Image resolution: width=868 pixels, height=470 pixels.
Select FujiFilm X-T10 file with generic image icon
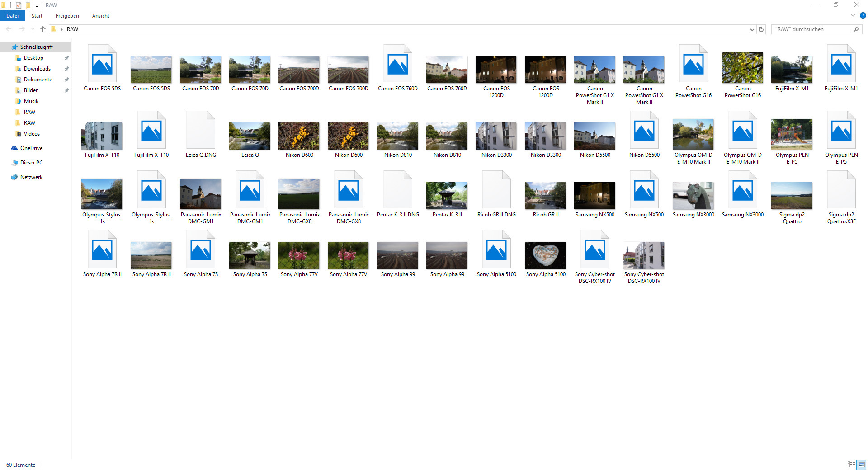pyautogui.click(x=151, y=130)
